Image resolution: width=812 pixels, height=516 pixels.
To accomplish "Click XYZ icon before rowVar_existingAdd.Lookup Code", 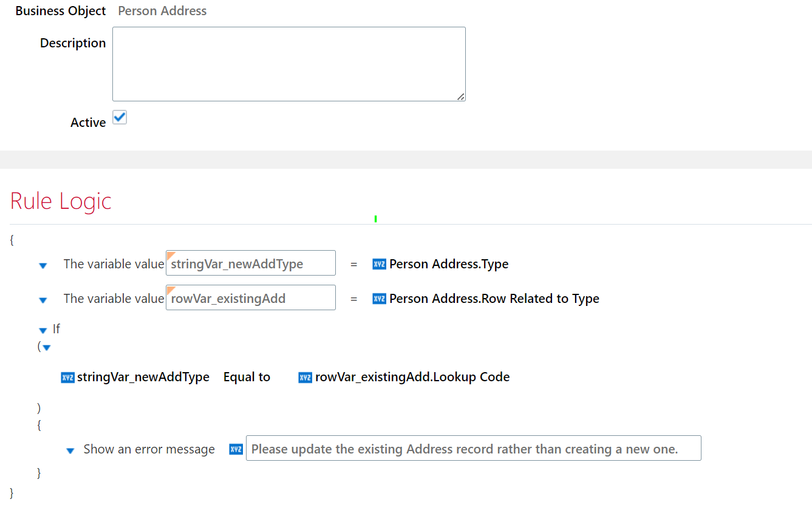I will coord(305,378).
